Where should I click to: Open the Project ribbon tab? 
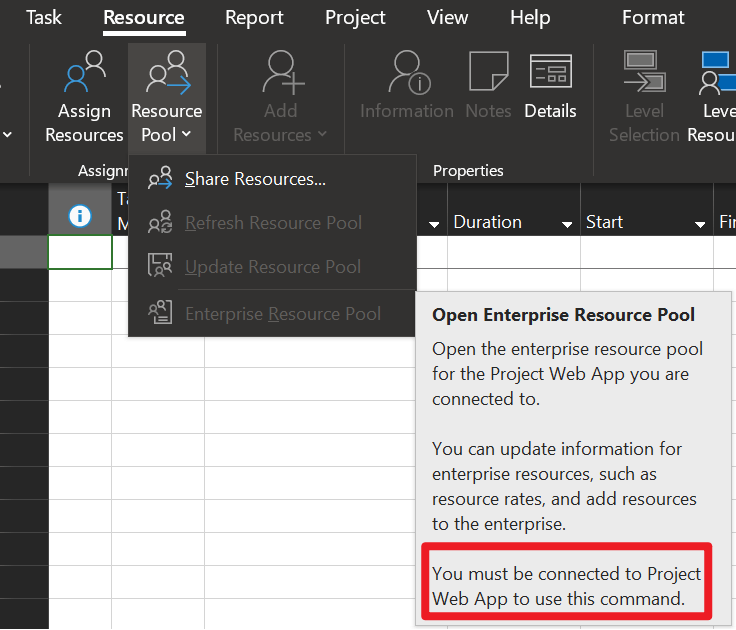pyautogui.click(x=355, y=17)
